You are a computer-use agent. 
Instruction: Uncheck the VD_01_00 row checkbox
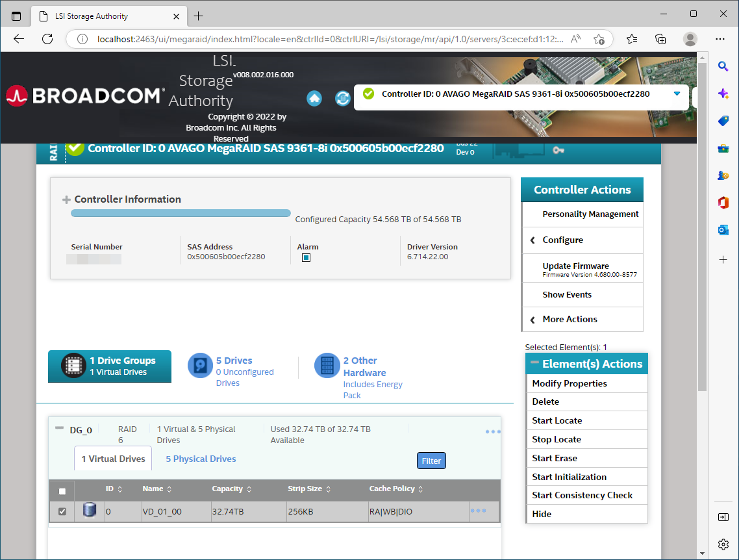point(62,511)
